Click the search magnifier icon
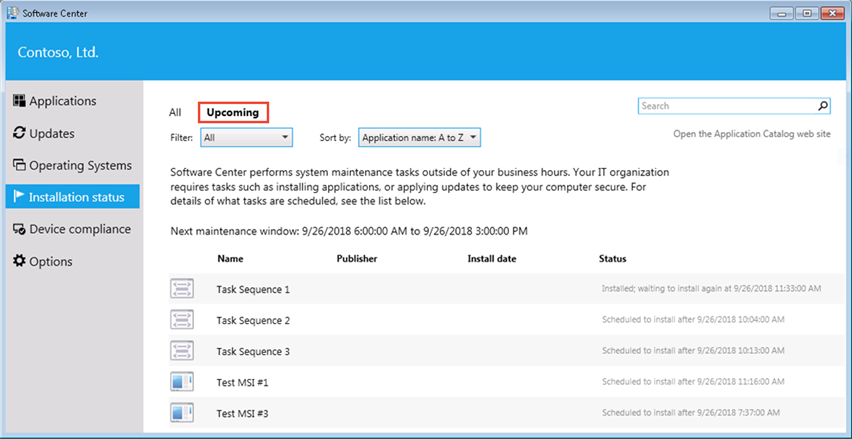Screen dimensions: 852x439 click(x=823, y=106)
